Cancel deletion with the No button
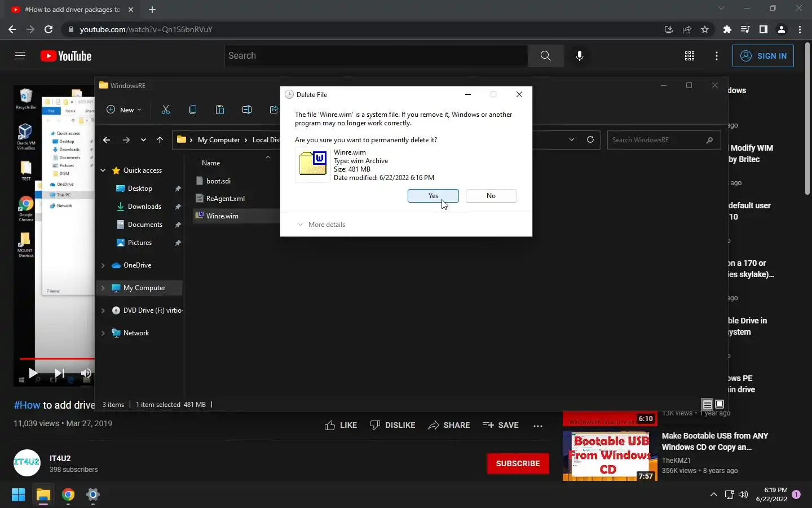The width and height of the screenshot is (812, 508). coord(491,196)
